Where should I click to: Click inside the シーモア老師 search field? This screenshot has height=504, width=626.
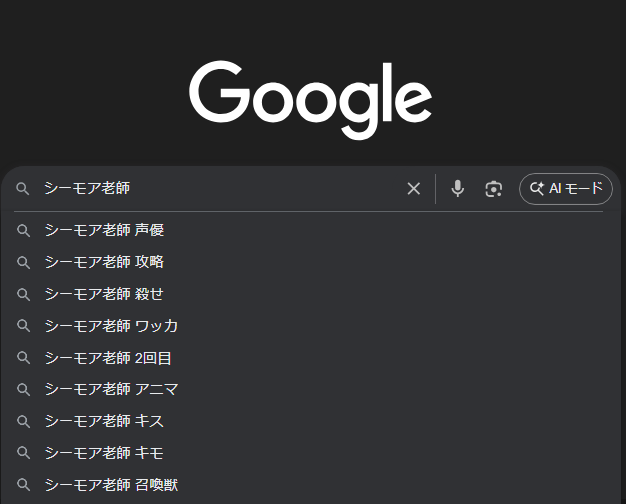220,189
